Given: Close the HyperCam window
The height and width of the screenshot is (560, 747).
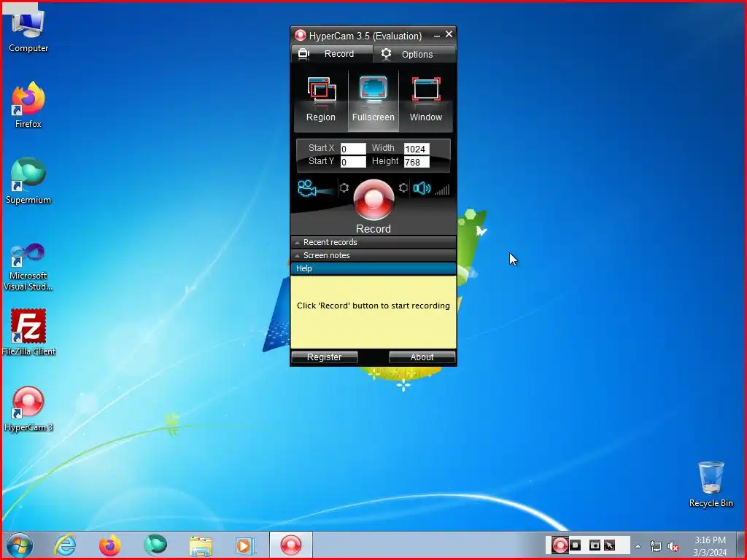Looking at the screenshot, I should pyautogui.click(x=449, y=34).
